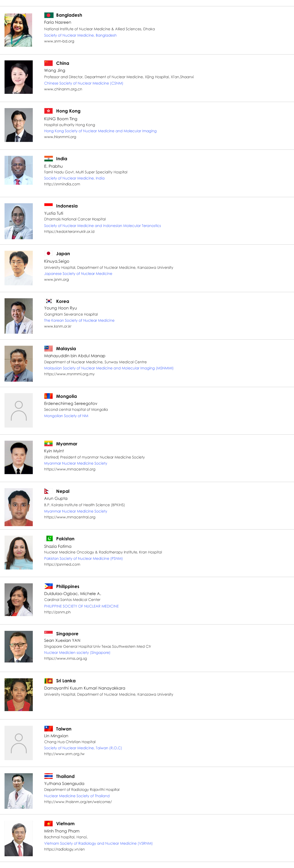Viewport: 294px width, 868px height.
Task: Click the Japan flag icon
Action: (49, 253)
